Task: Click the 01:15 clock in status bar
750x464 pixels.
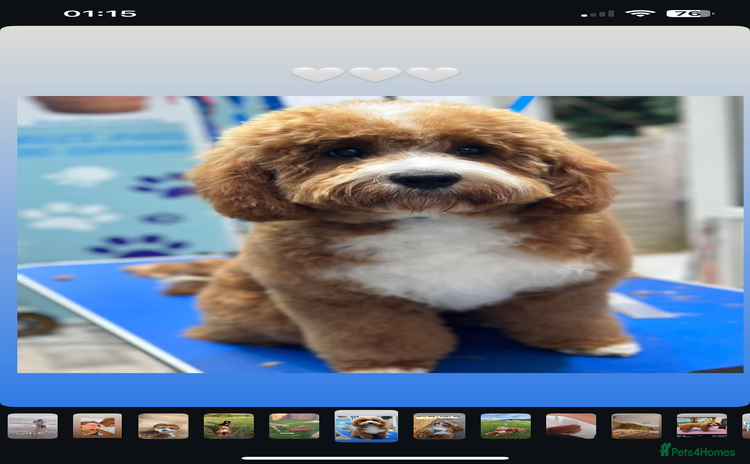Action: [100, 14]
